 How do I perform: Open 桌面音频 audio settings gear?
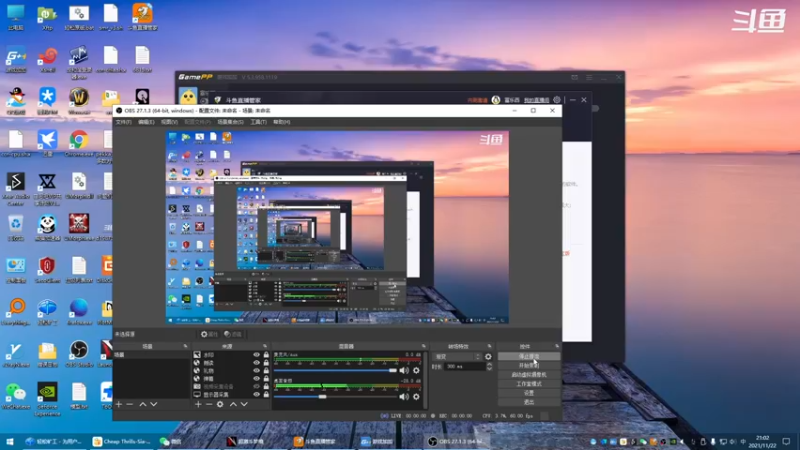(x=416, y=396)
